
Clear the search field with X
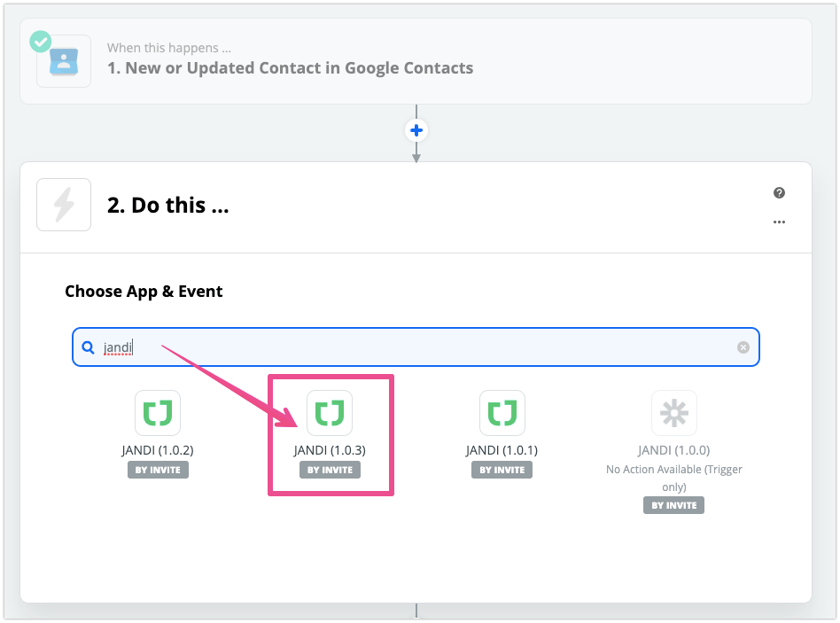click(743, 347)
